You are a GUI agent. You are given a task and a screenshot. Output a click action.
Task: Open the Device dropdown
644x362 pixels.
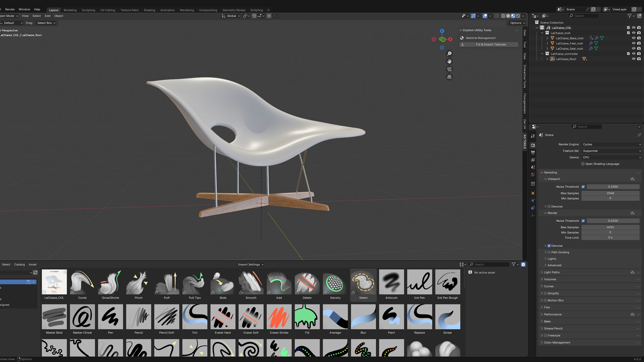point(612,157)
